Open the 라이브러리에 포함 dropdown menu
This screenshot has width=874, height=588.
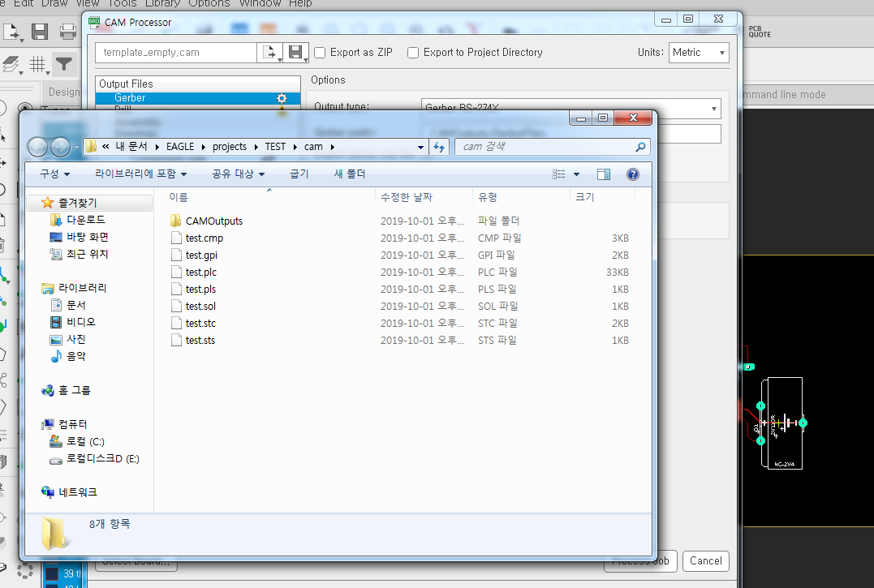click(x=140, y=174)
